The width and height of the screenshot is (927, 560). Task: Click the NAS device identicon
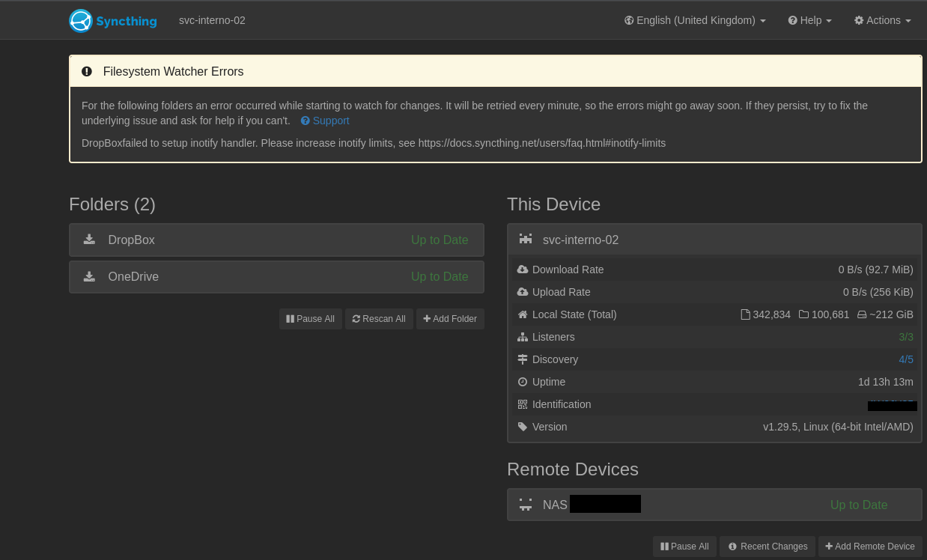click(x=526, y=505)
